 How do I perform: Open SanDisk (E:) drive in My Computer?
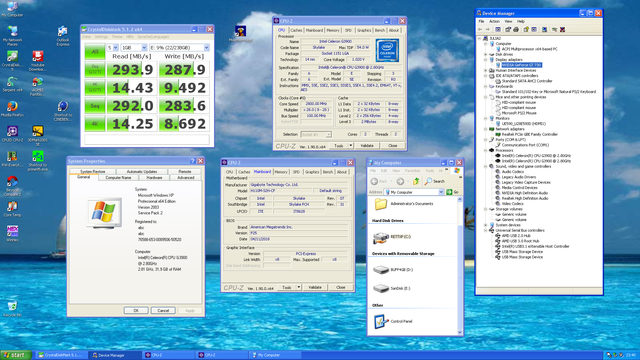click(x=392, y=288)
